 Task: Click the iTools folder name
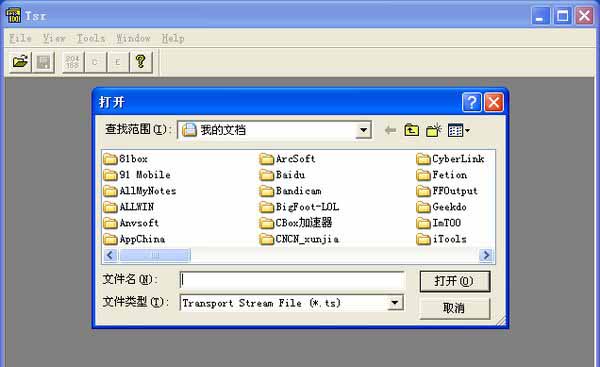449,239
